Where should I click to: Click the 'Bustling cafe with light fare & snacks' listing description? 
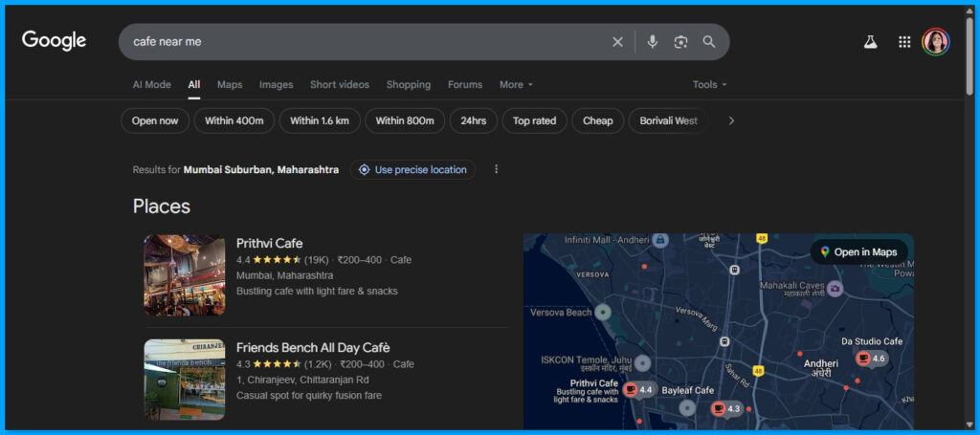tap(317, 291)
